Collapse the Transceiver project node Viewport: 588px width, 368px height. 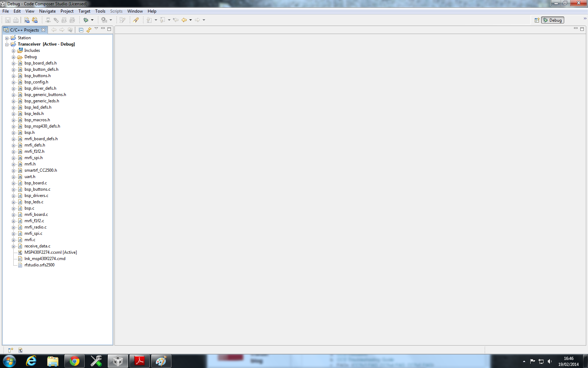pos(7,44)
